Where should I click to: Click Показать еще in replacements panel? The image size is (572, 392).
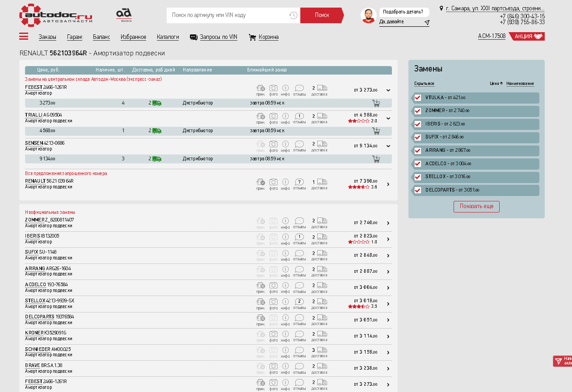[x=476, y=207]
